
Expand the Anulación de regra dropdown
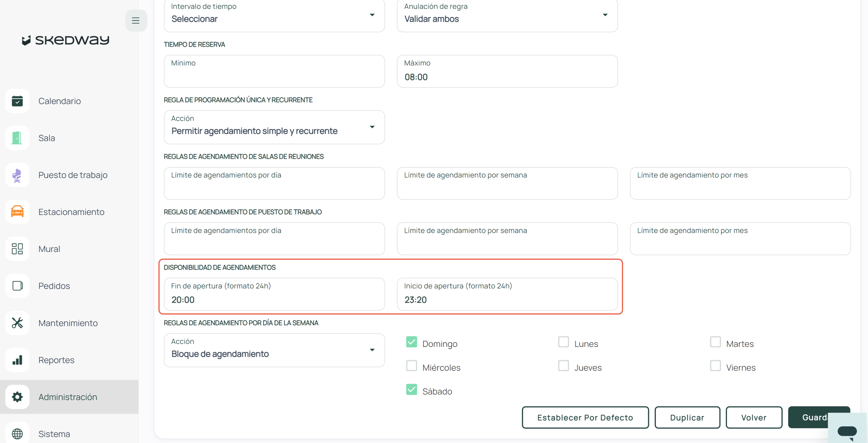click(x=507, y=15)
